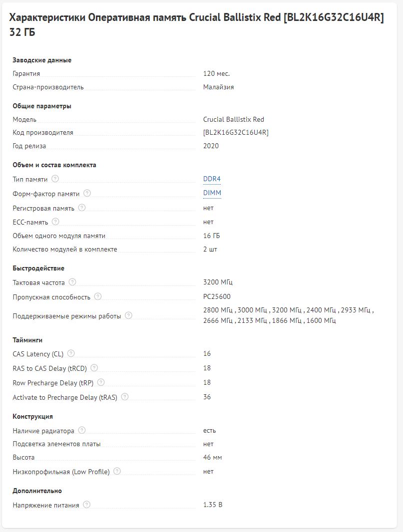Click the help icon next to Напряжение питания
The height and width of the screenshot is (532, 403).
coord(87,505)
